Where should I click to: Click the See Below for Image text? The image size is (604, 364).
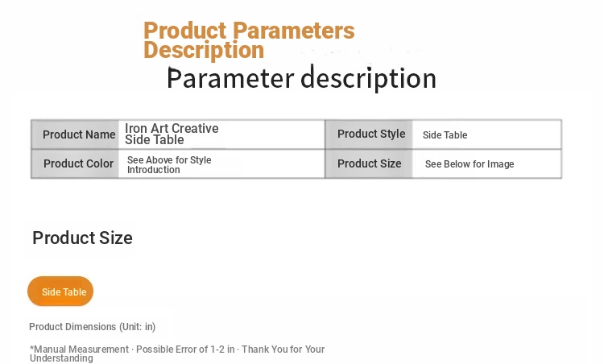pos(469,164)
